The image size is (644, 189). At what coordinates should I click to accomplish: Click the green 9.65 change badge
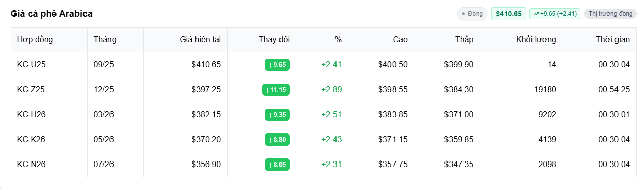[277, 65]
